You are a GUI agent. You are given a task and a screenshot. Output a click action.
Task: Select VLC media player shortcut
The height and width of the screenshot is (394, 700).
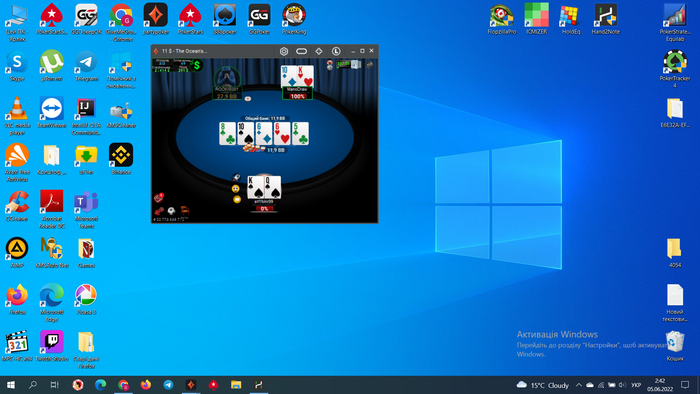click(17, 116)
